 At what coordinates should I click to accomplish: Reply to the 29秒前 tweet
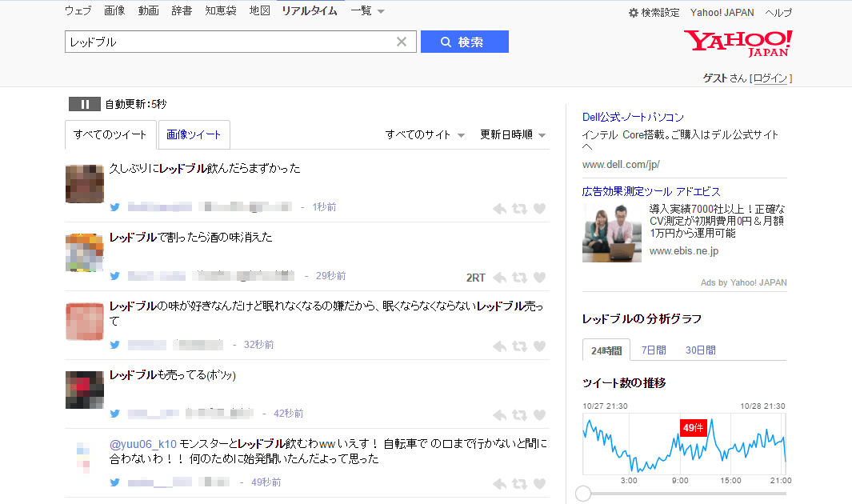point(500,278)
